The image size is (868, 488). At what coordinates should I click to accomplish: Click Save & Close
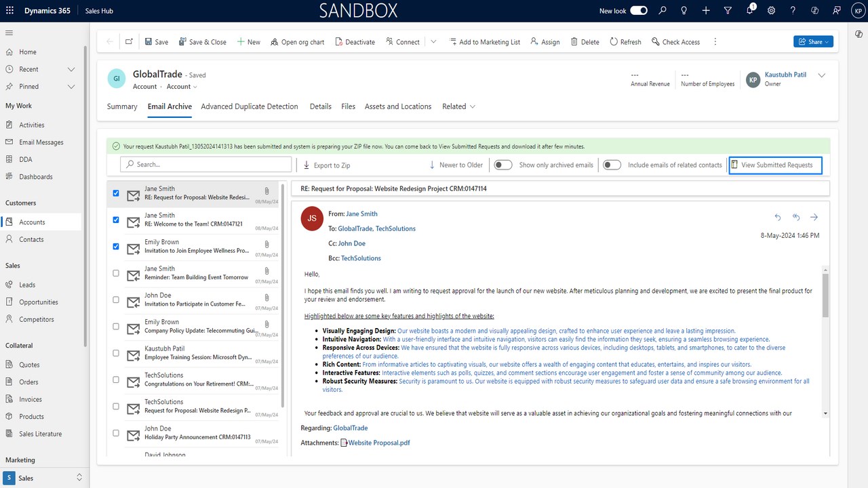(203, 41)
